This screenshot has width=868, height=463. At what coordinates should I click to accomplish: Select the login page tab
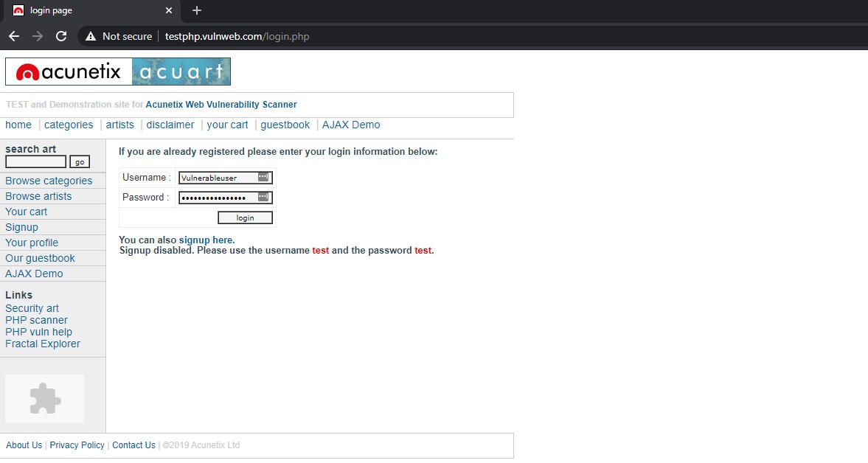(x=91, y=10)
